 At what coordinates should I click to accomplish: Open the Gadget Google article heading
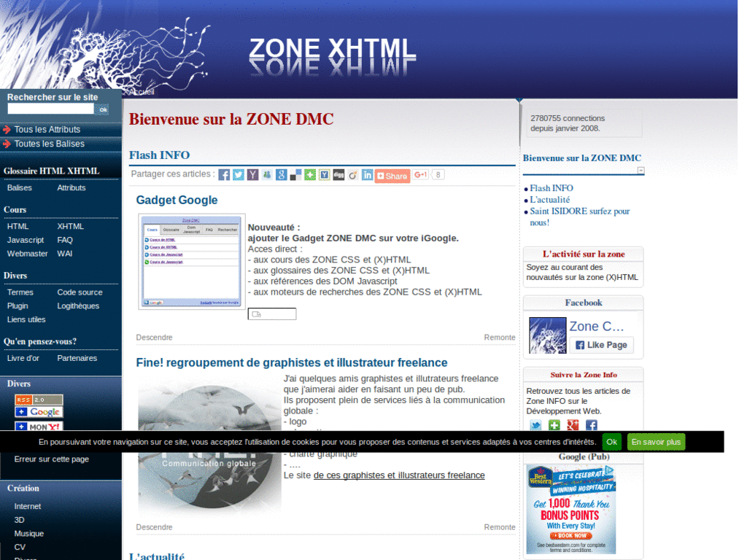point(177,200)
